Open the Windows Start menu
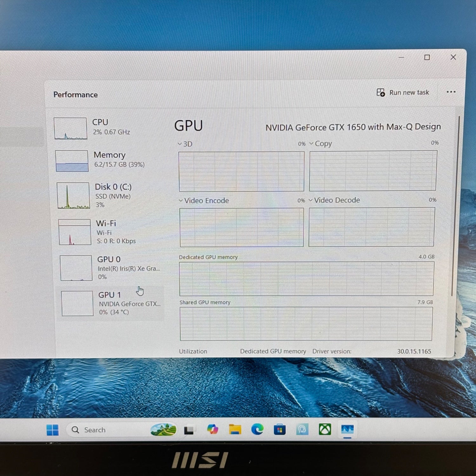The width and height of the screenshot is (476, 476). tap(52, 430)
